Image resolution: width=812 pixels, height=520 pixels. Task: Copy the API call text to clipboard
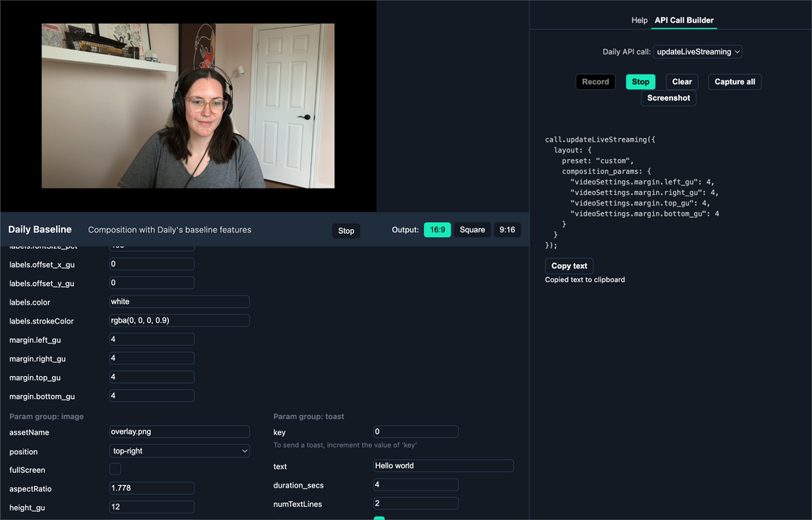click(568, 266)
